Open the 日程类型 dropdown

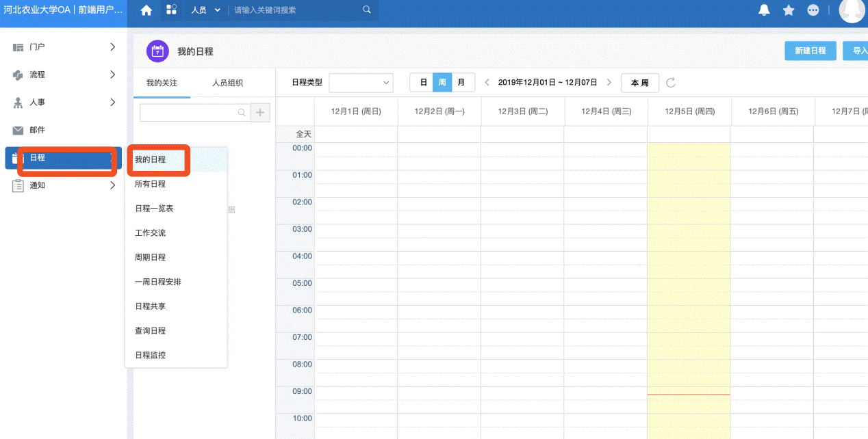click(361, 82)
